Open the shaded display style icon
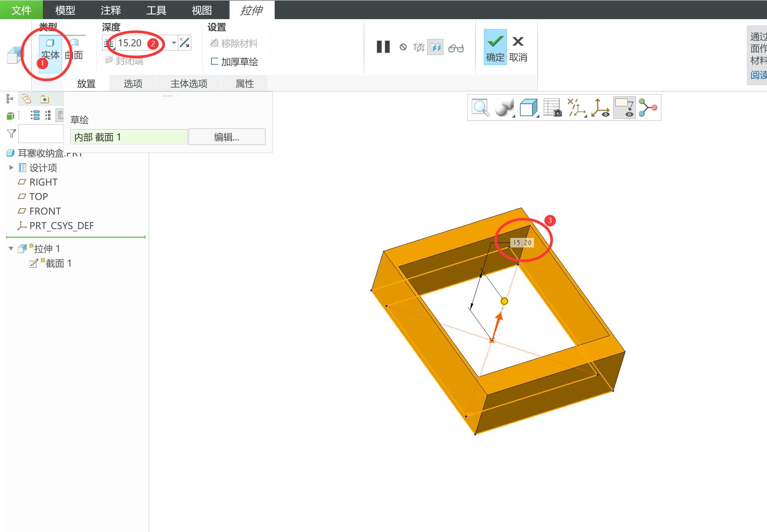This screenshot has height=532, width=767. pos(504,108)
